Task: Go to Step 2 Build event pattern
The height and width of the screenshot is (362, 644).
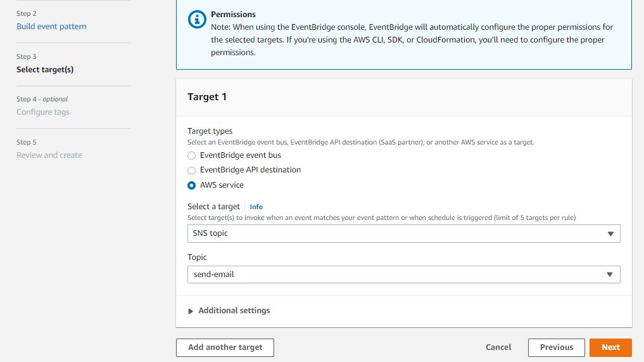Action: pos(51,27)
